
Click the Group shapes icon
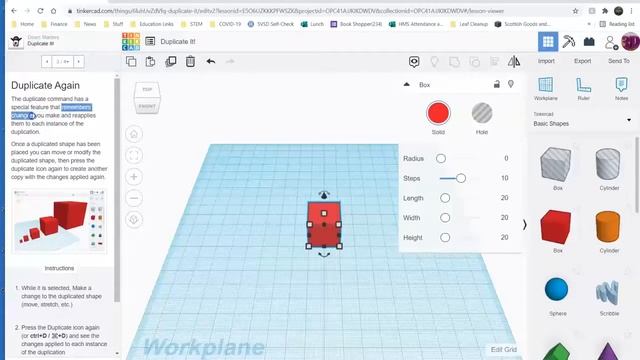coord(454,62)
